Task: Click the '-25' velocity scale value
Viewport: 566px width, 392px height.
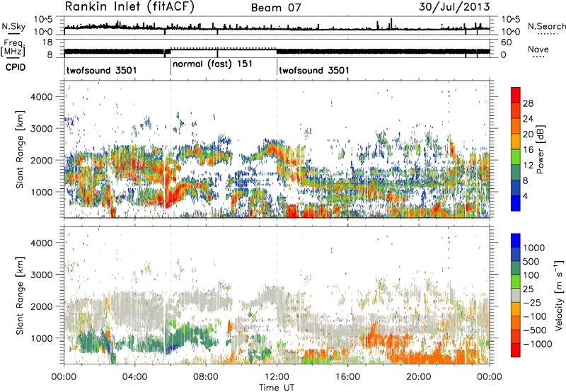Action: (x=532, y=302)
